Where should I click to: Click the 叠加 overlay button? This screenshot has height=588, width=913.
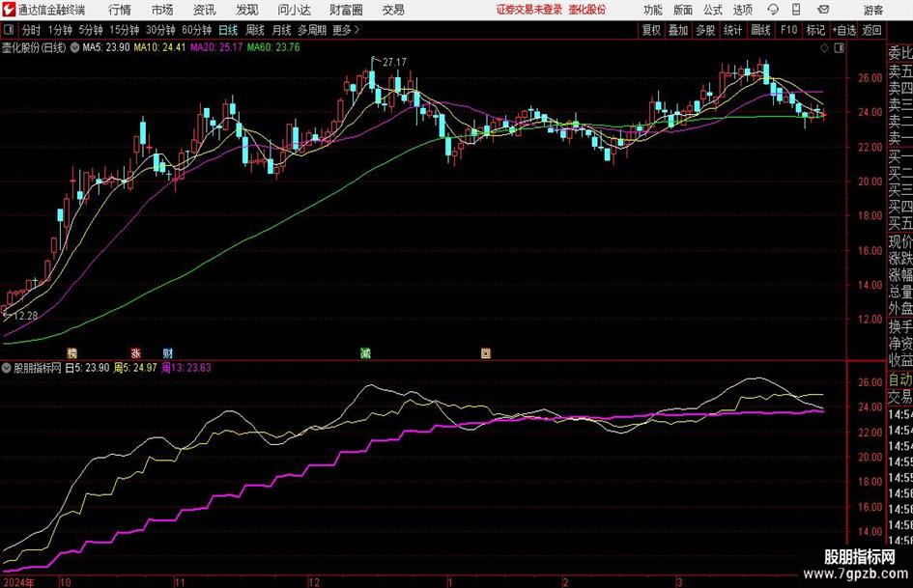coord(678,30)
